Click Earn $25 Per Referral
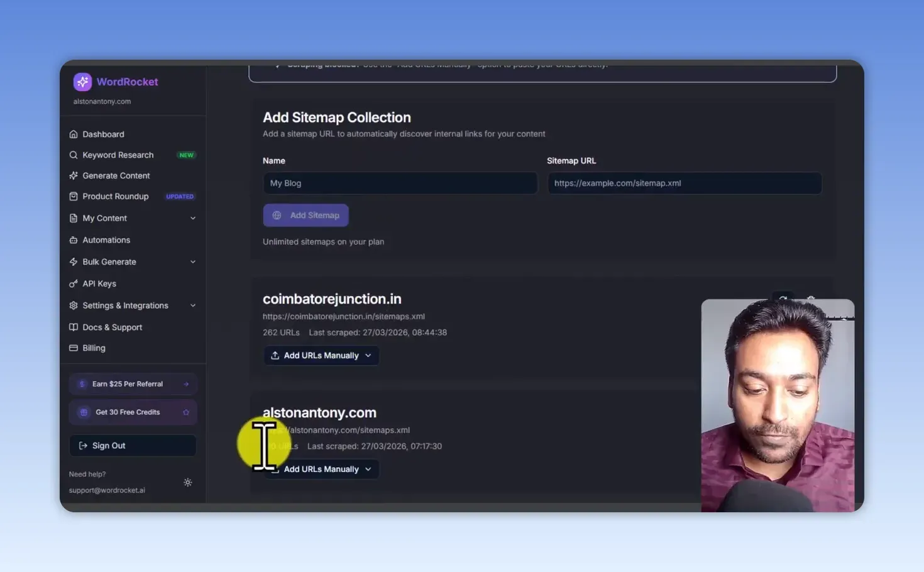 point(133,383)
